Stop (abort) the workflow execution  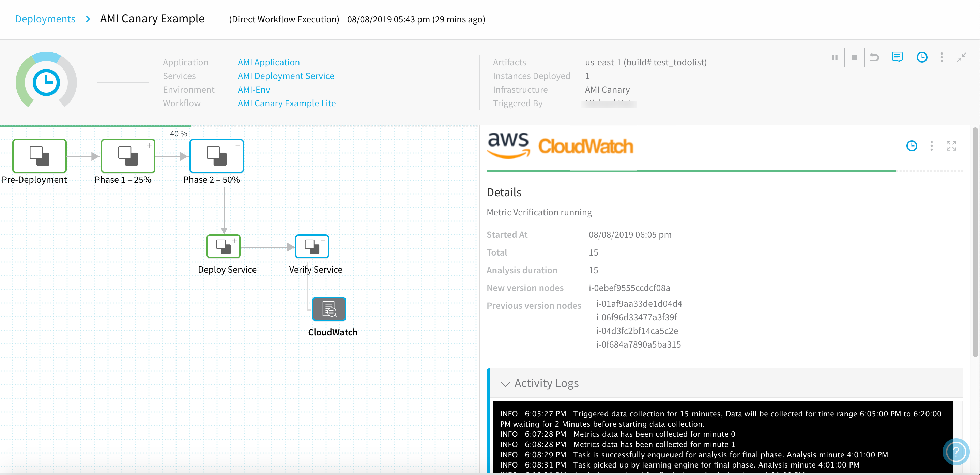855,58
